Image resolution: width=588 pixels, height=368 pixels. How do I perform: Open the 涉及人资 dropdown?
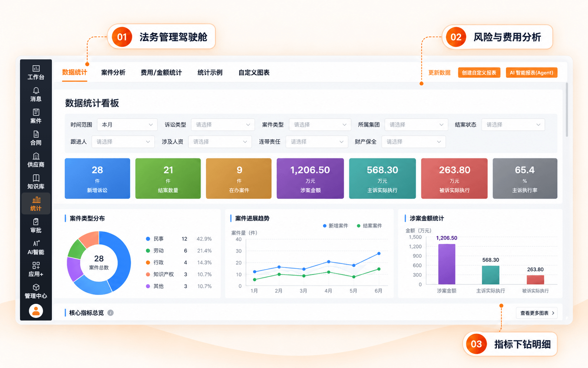pos(220,142)
